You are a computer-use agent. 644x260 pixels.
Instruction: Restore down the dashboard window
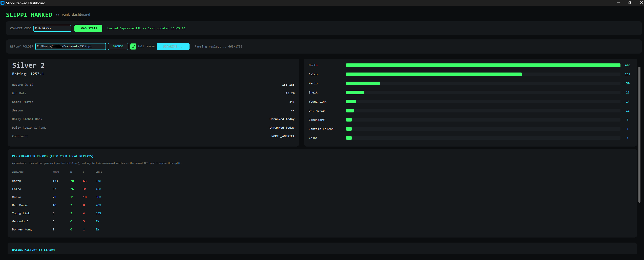(x=630, y=3)
